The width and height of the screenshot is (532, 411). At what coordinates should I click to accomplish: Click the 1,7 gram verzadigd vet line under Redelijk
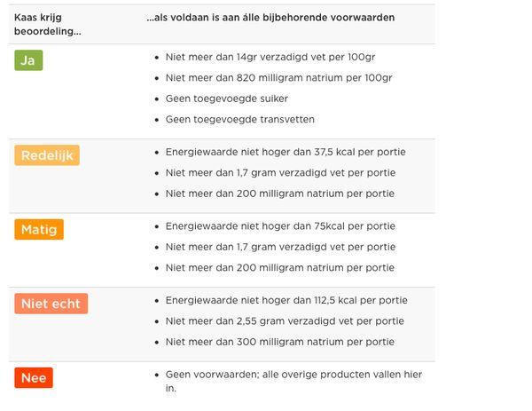click(x=280, y=173)
